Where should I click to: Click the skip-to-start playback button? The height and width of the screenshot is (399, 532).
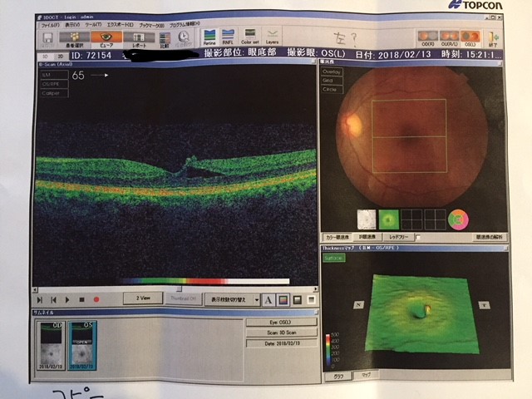(x=53, y=300)
